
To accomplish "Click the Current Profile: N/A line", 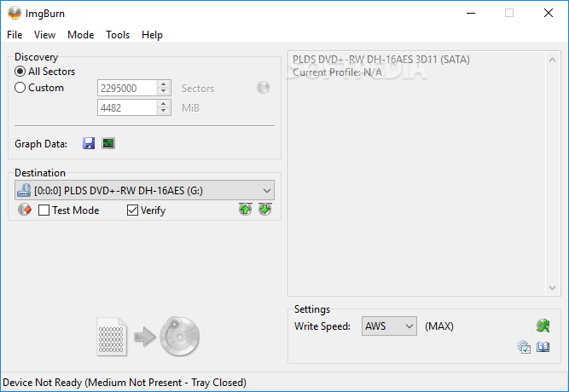I will pos(337,72).
